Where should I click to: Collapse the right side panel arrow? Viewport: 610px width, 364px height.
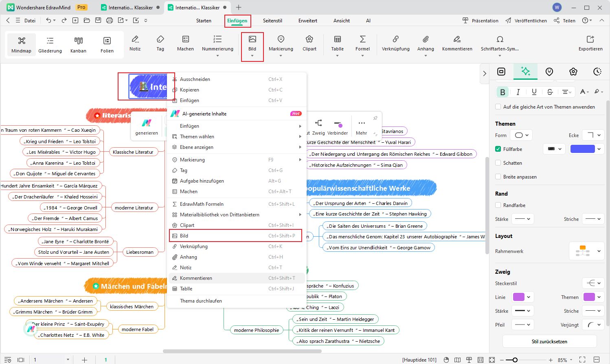tap(485, 74)
